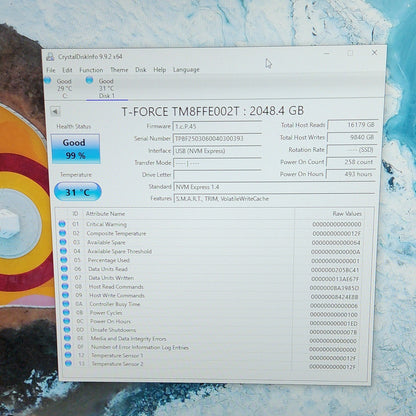The height and width of the screenshot is (416, 416).
Task: Click the status icon for Temperature Sensor 1
Action: pyautogui.click(x=68, y=355)
